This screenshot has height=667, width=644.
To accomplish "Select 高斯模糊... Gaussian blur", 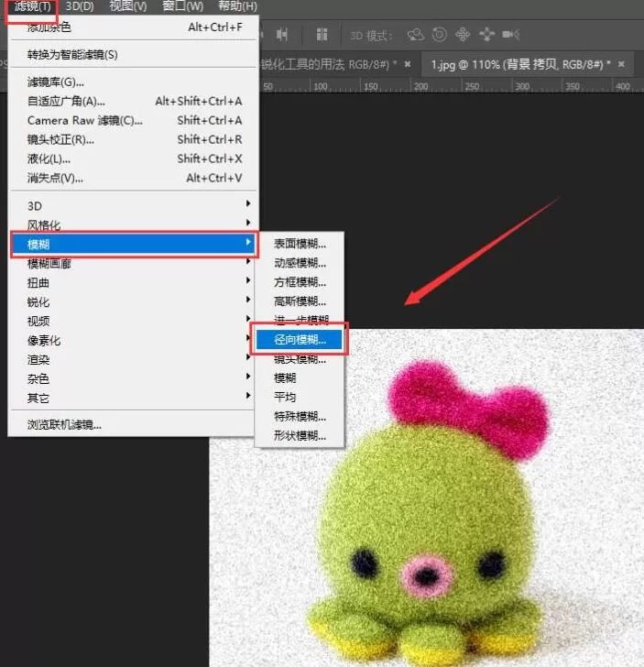I will pos(300,301).
